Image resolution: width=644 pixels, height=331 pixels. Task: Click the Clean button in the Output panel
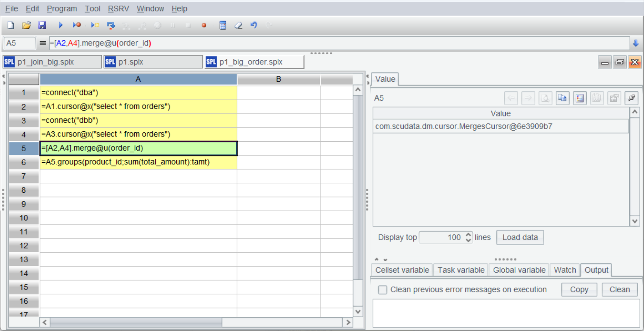click(x=619, y=290)
